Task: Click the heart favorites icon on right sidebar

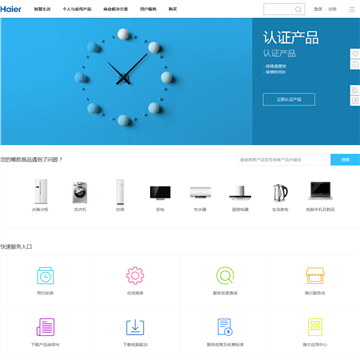Action: point(355,54)
